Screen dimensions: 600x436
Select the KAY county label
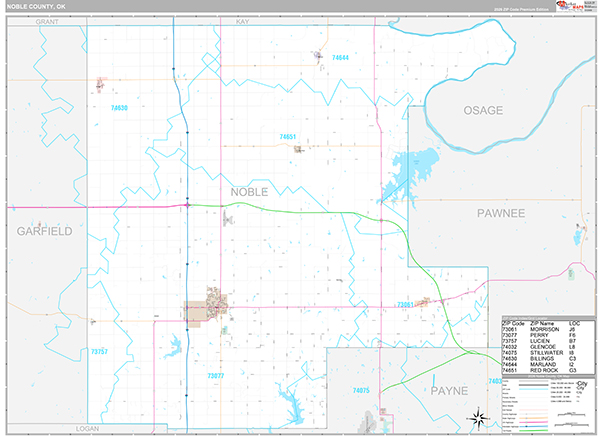click(x=242, y=22)
